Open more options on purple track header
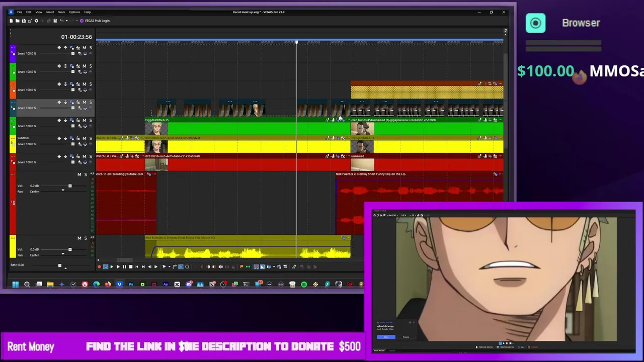The width and height of the screenshot is (644, 362). 12,48
